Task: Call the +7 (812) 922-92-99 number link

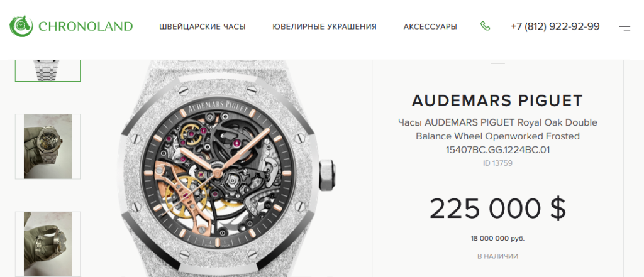Action: pyautogui.click(x=555, y=26)
